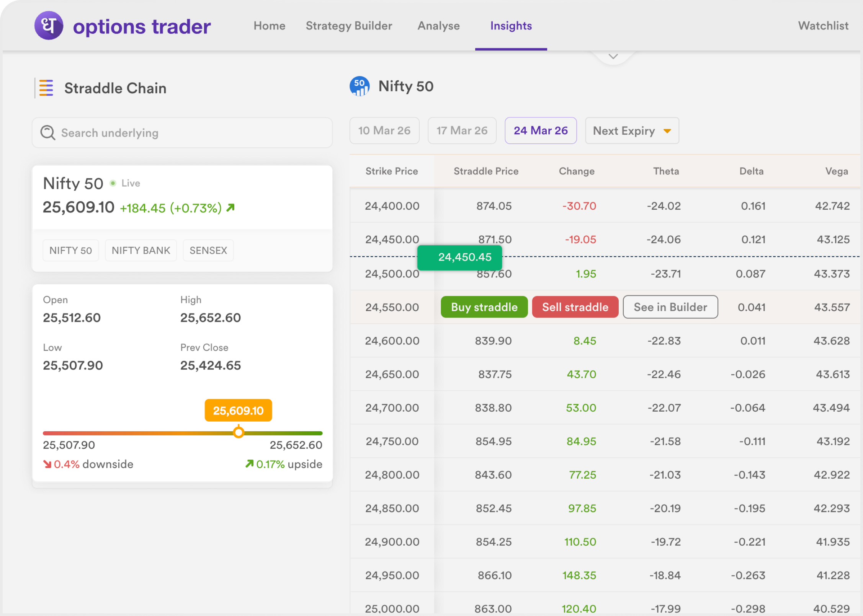Select the 17 Mar 26 expiry
The width and height of the screenshot is (863, 616).
[462, 130]
